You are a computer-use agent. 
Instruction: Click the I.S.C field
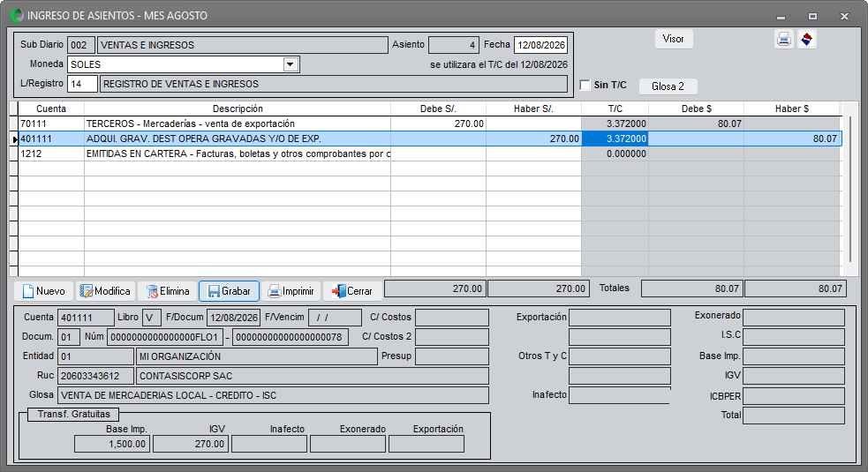(794, 337)
